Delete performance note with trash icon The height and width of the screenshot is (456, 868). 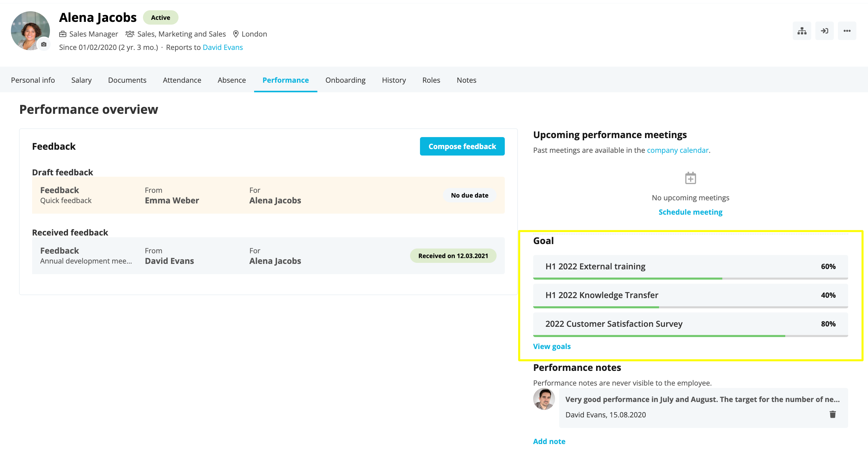click(x=832, y=414)
